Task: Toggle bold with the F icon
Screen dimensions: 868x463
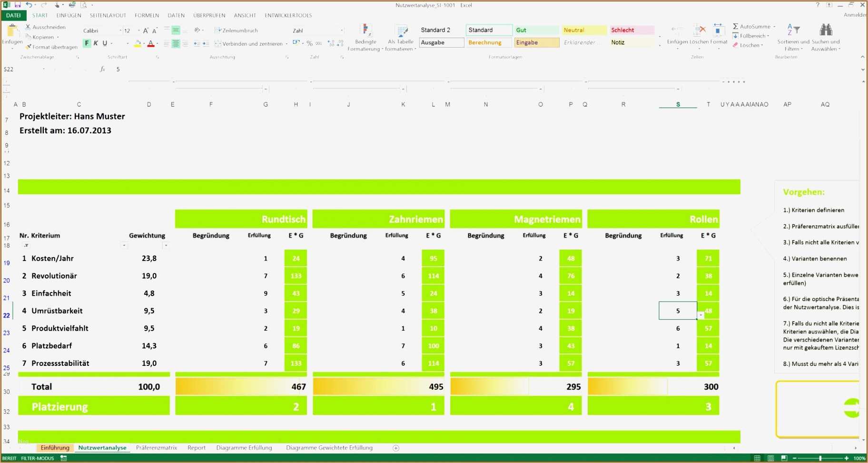Action: pos(86,43)
